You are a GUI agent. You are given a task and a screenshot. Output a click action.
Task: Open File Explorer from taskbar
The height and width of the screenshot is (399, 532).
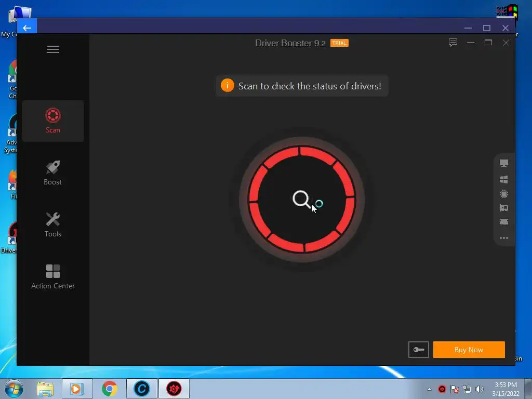click(45, 389)
